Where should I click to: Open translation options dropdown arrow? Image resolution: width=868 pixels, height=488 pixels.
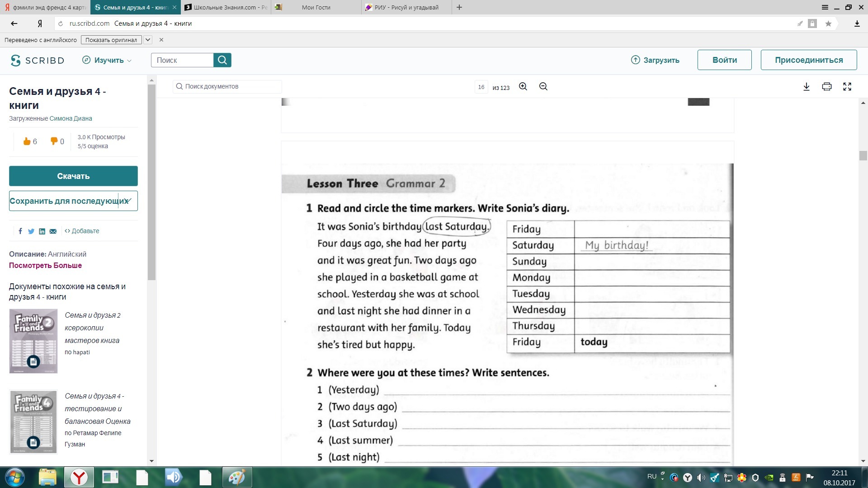click(148, 40)
